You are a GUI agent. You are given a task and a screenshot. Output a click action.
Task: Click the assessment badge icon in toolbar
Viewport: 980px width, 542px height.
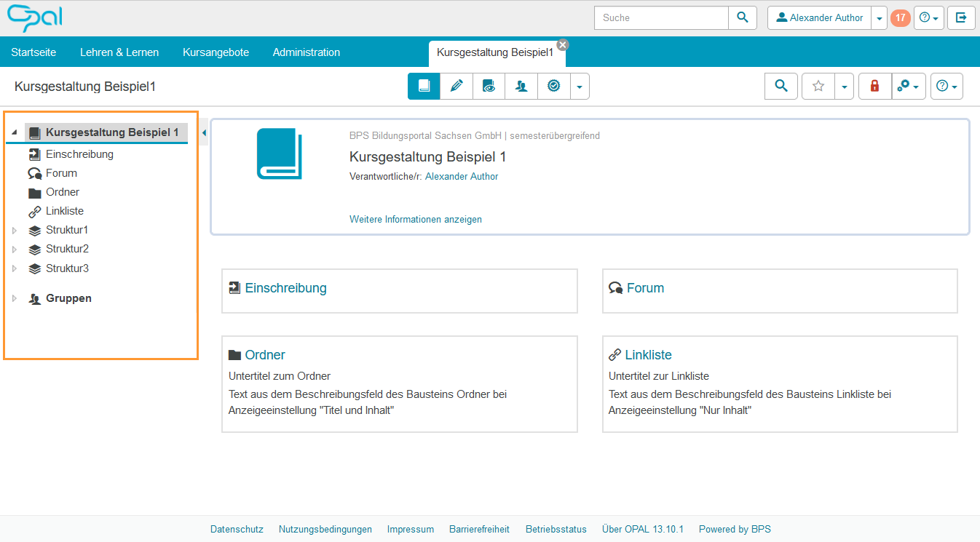(553, 86)
